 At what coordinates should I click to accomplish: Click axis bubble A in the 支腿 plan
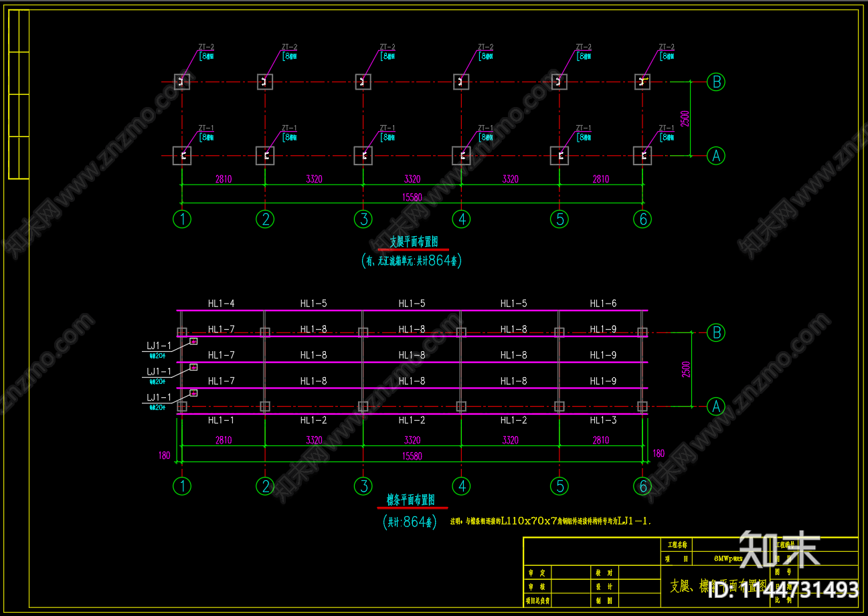(716, 156)
